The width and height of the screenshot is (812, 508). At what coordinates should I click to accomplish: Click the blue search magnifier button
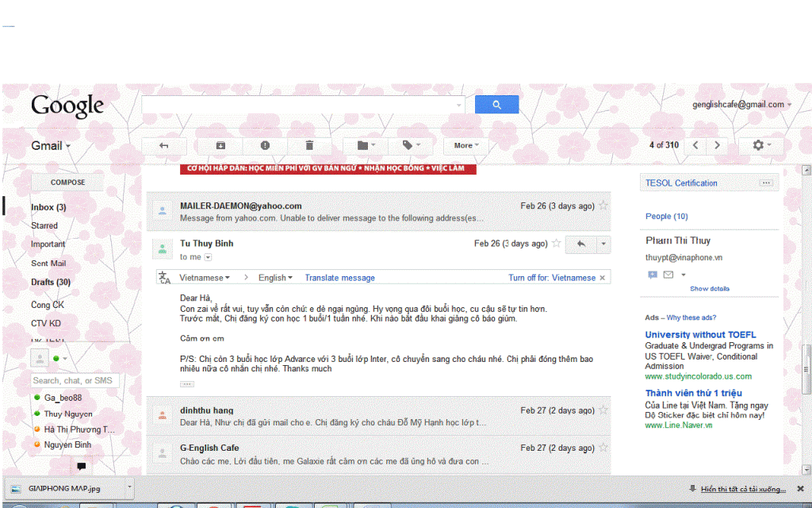coord(496,105)
